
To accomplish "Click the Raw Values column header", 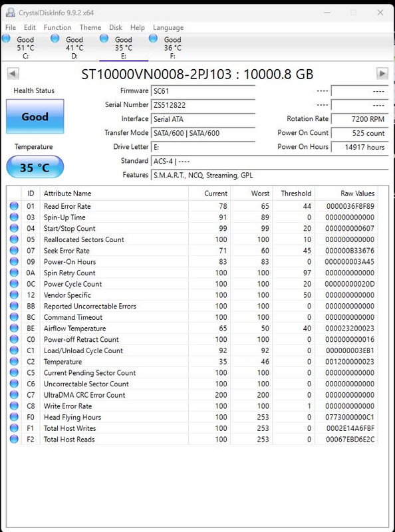I will (346, 194).
